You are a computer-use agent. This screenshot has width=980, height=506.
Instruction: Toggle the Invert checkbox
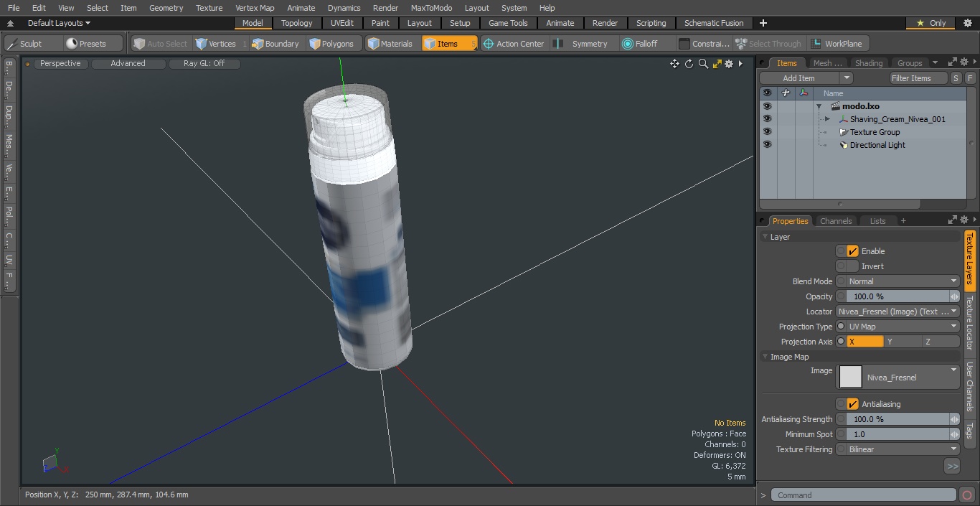pyautogui.click(x=852, y=266)
